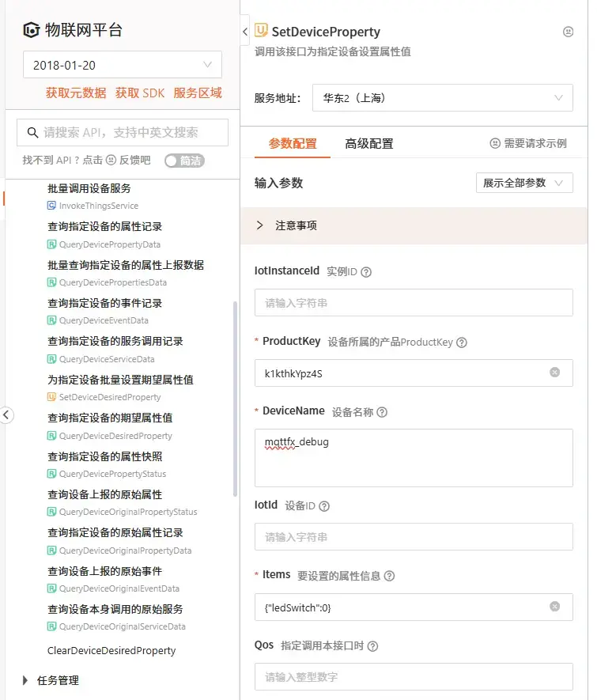Clear the ProductKey field with its X icon
Screen dimensions: 597x700
[554, 373]
